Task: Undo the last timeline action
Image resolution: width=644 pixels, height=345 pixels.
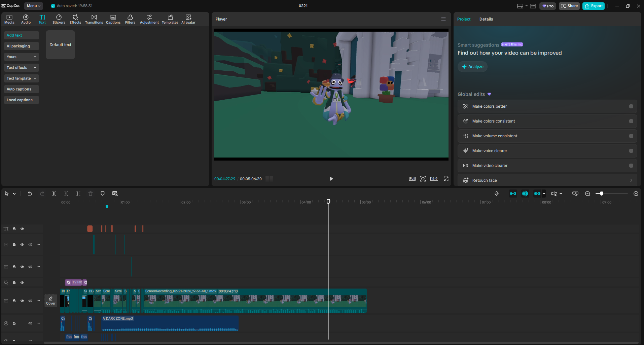Action: tap(30, 194)
